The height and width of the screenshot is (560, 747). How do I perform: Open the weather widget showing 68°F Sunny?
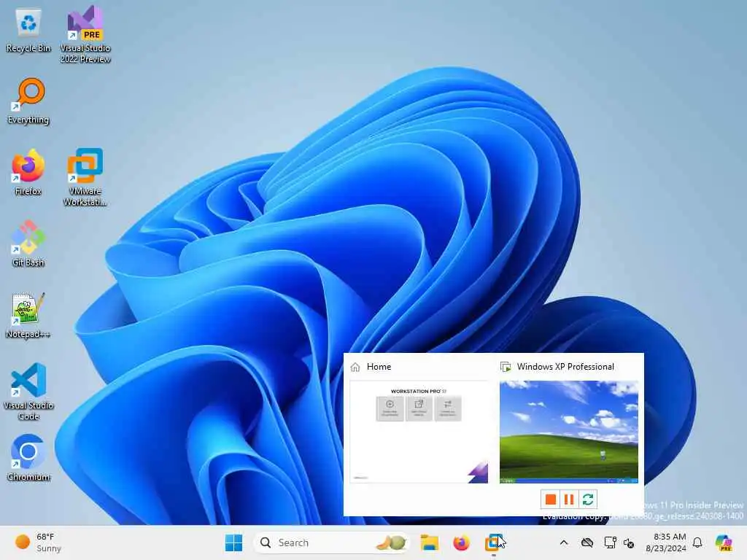coord(38,542)
